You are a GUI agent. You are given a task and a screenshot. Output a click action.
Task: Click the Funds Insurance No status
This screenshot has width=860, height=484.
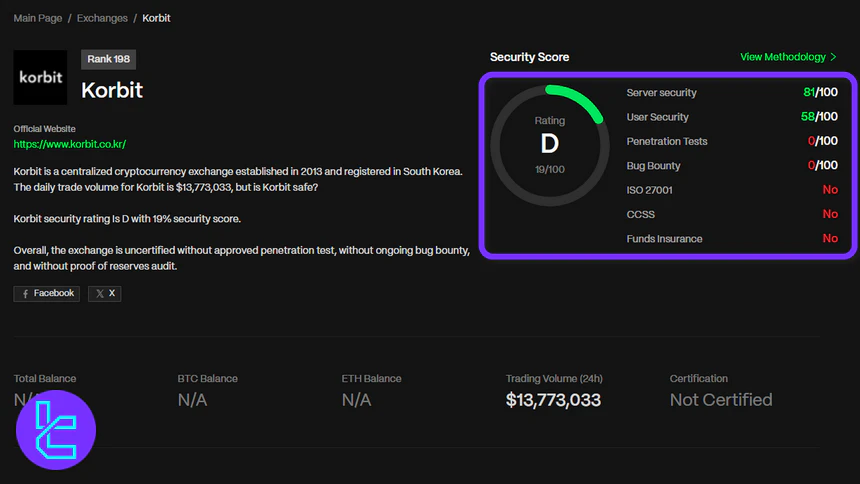click(829, 239)
